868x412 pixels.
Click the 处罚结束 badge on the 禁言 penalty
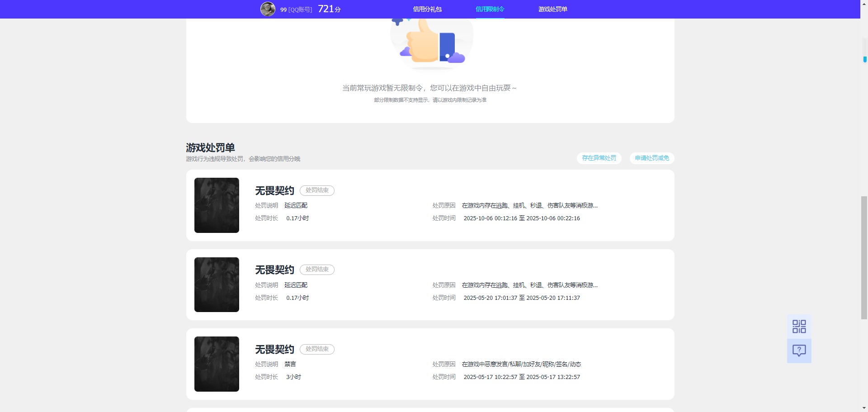[317, 349]
